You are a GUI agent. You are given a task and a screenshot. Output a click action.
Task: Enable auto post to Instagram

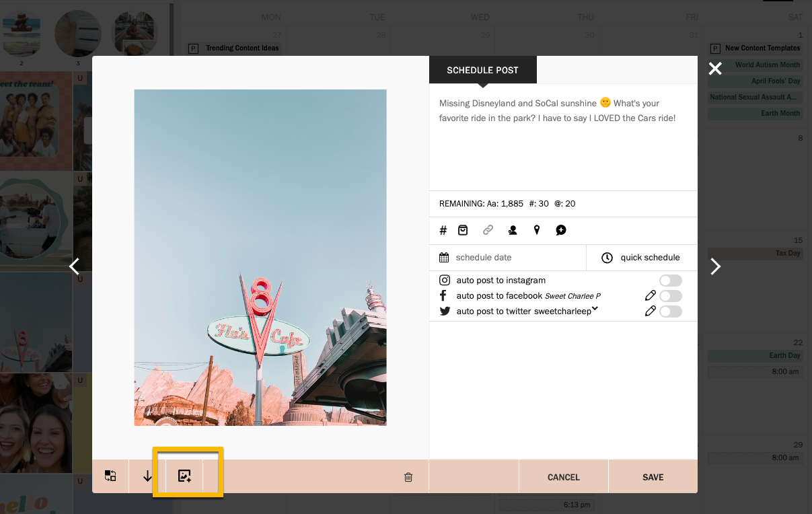671,280
